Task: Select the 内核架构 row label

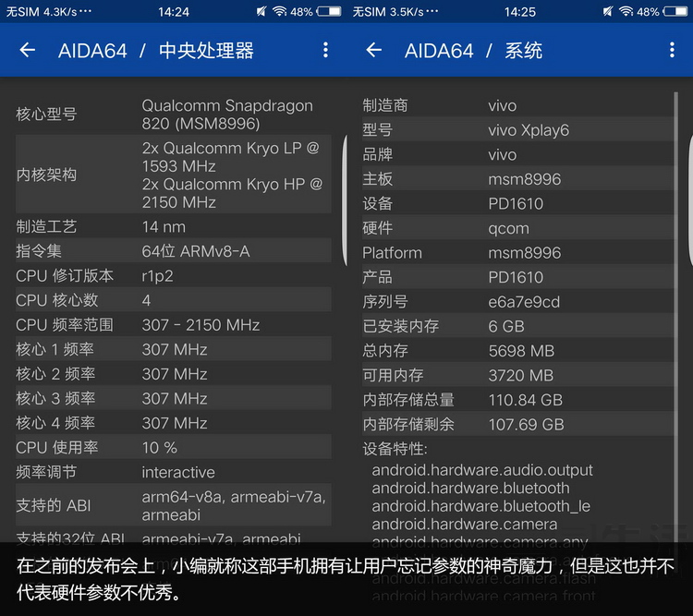Action: pos(46,175)
